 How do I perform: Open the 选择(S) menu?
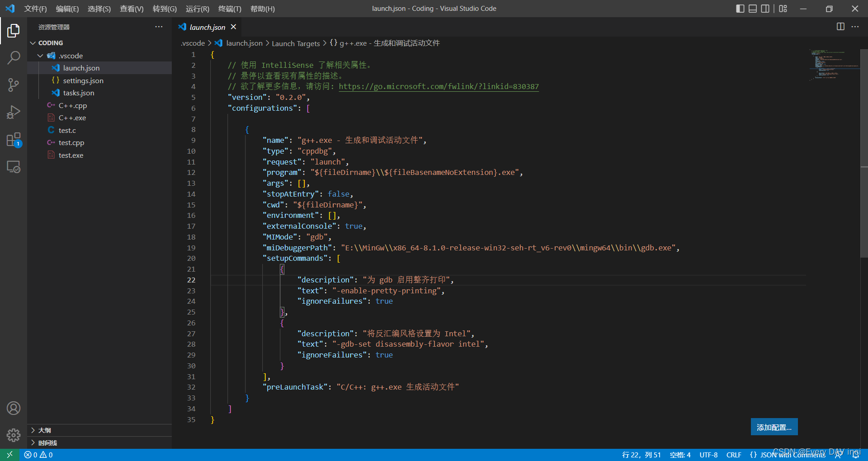(99, 9)
